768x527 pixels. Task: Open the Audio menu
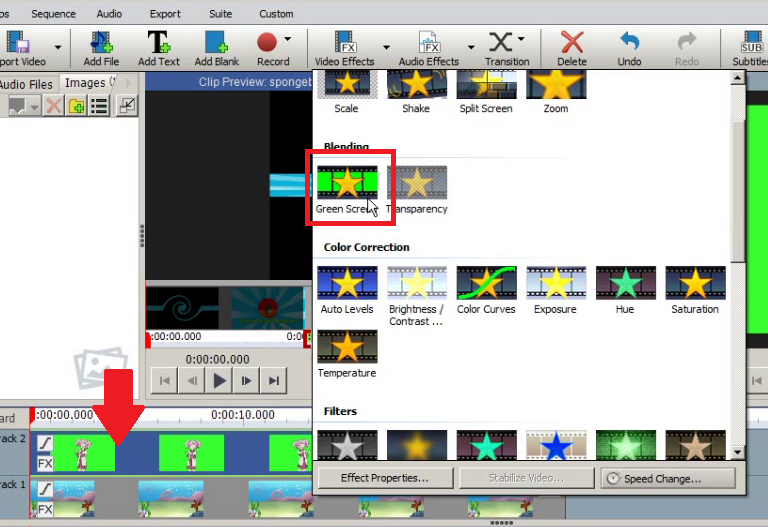[x=109, y=14]
